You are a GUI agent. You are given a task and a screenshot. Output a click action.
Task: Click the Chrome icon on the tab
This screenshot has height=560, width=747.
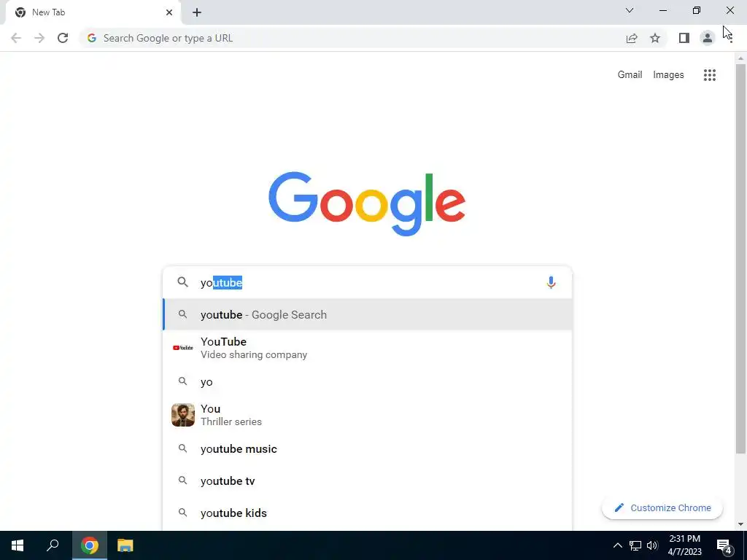tap(20, 12)
